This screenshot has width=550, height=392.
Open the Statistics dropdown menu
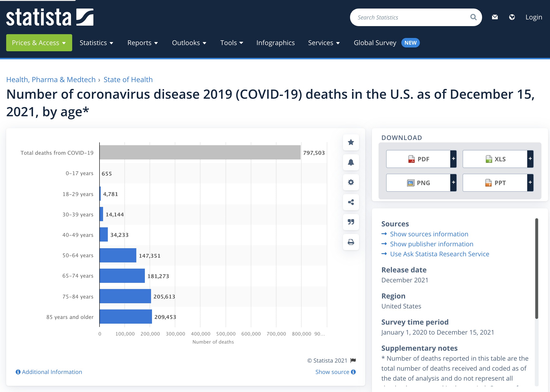coord(96,43)
